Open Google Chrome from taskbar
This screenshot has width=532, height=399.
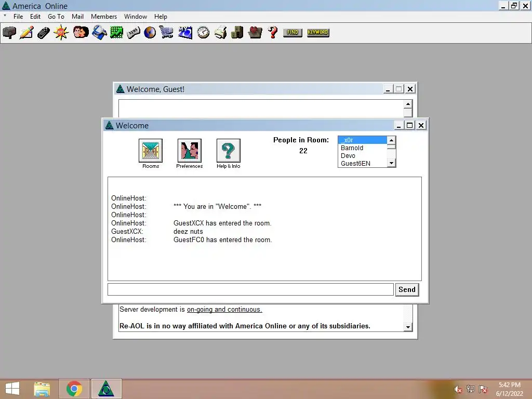(x=74, y=389)
